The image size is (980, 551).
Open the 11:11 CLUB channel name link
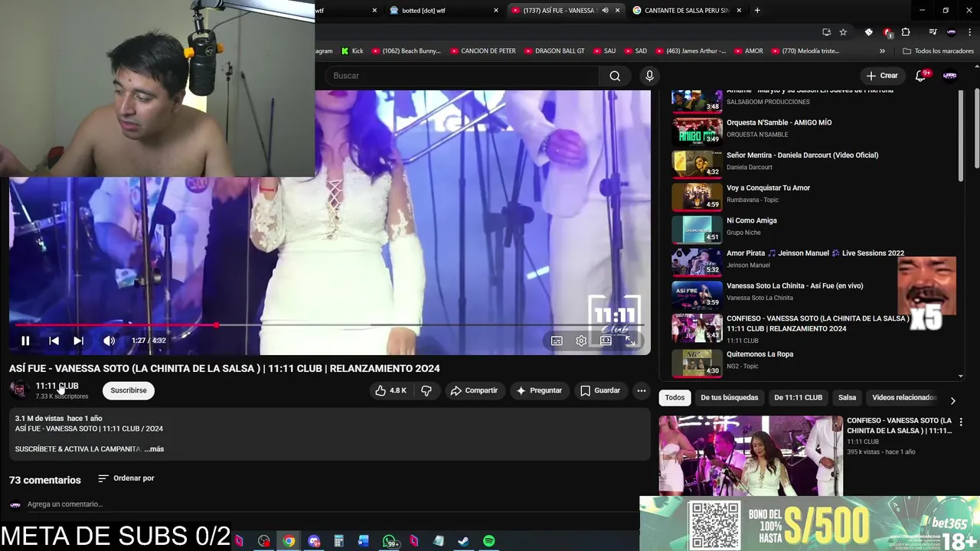click(x=57, y=386)
